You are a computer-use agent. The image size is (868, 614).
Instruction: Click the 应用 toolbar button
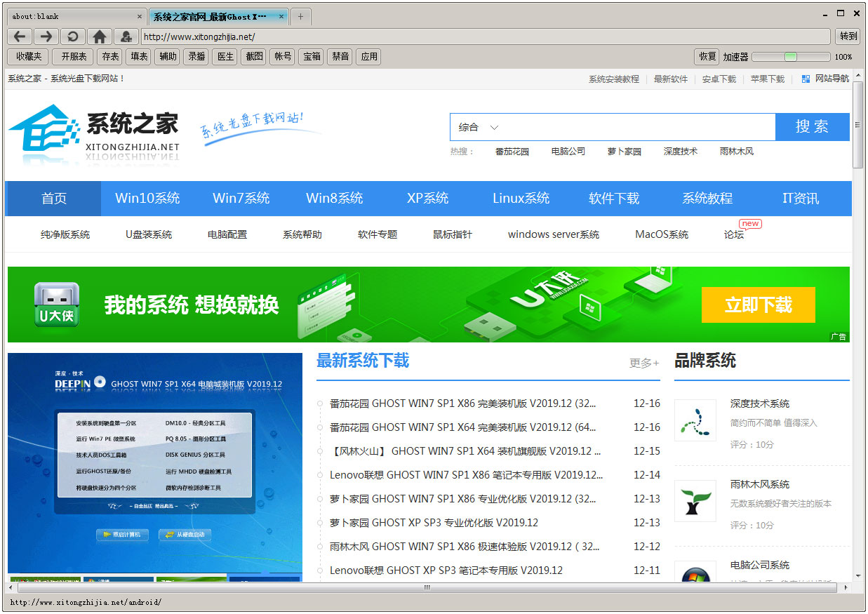pos(369,57)
